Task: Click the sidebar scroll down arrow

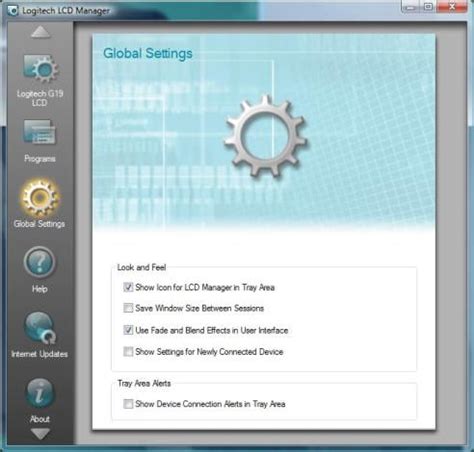Action: tap(40, 433)
